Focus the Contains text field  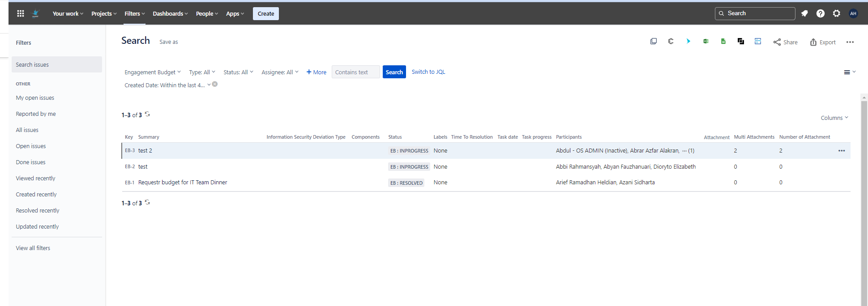coord(356,72)
